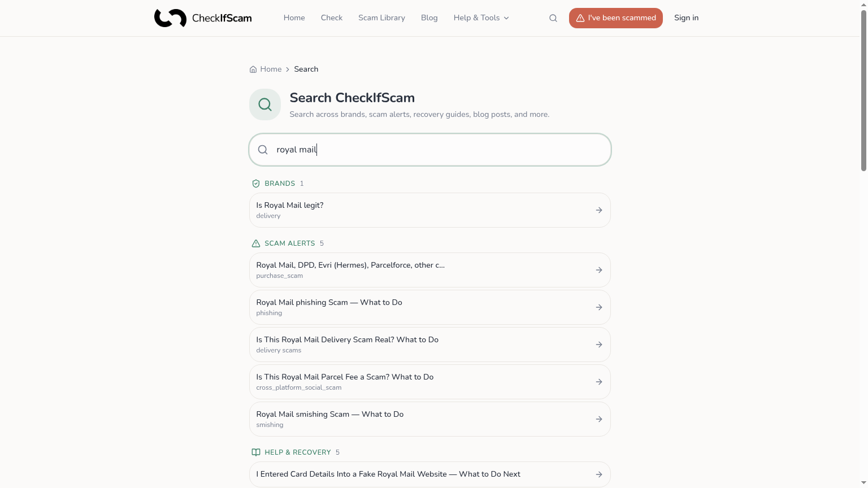Click the HELP & RECOVERY section heading

click(298, 452)
